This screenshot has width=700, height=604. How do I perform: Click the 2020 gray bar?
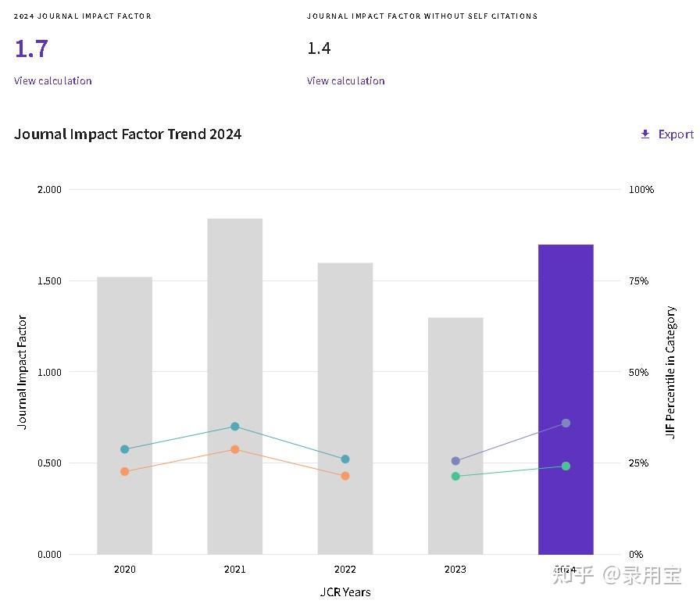coord(124,416)
